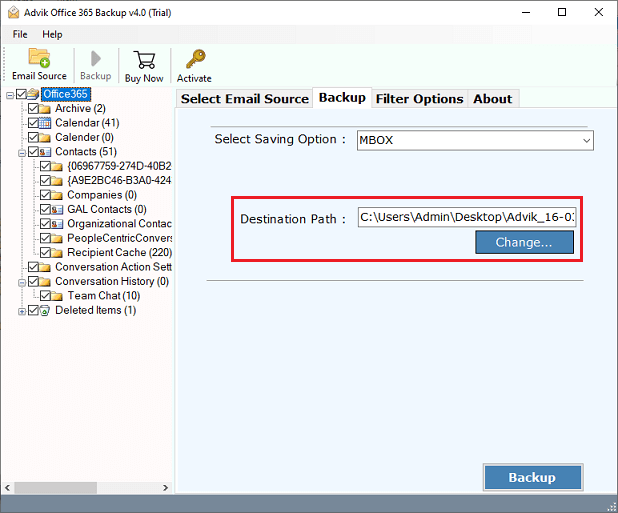This screenshot has width=618, height=513.
Task: Select the Recipient Cache (220) tree item
Action: point(119,253)
